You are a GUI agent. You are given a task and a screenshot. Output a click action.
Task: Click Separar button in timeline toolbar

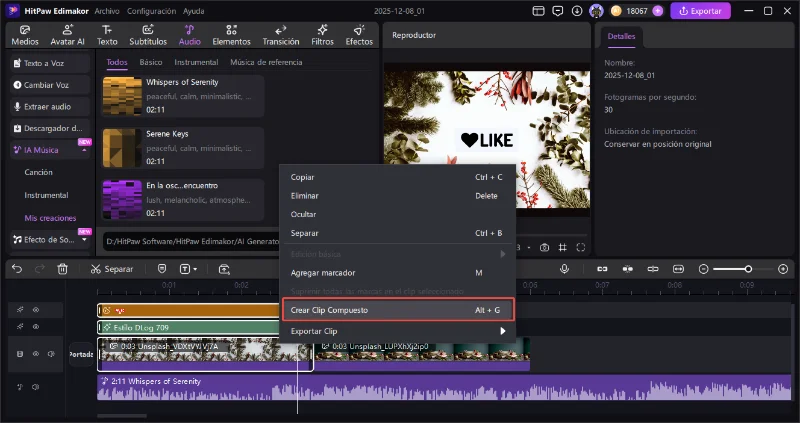[x=112, y=269]
